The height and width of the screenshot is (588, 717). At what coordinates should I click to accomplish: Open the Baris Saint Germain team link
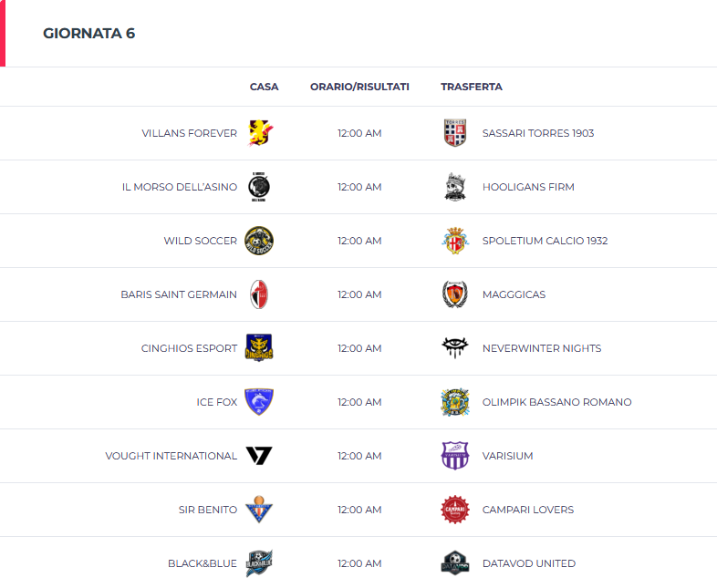point(179,294)
